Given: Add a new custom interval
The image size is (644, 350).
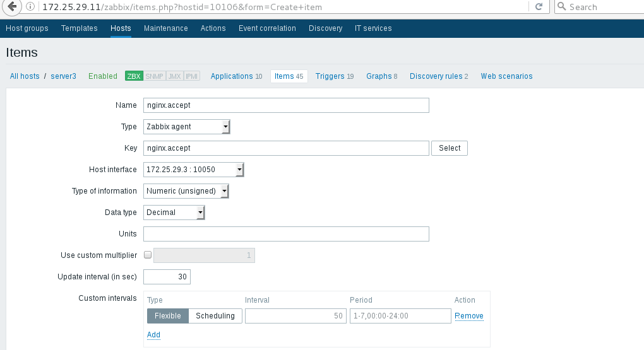Looking at the screenshot, I should point(153,334).
